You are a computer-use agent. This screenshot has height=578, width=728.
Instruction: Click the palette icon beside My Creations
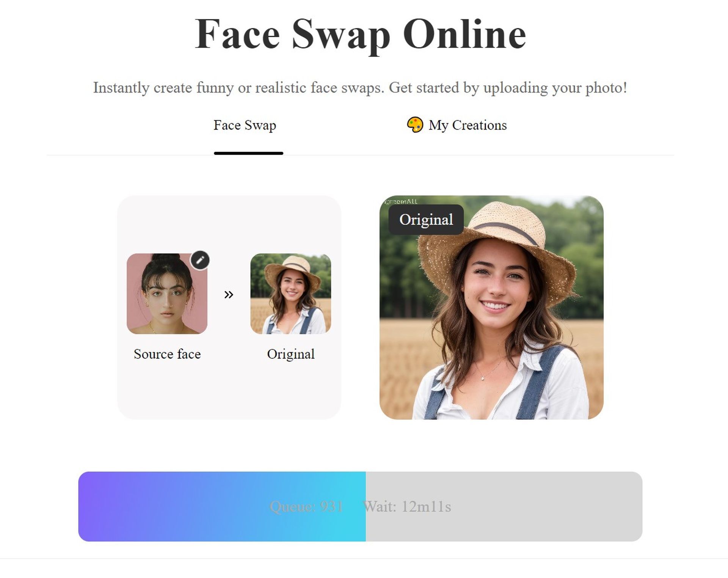(415, 125)
